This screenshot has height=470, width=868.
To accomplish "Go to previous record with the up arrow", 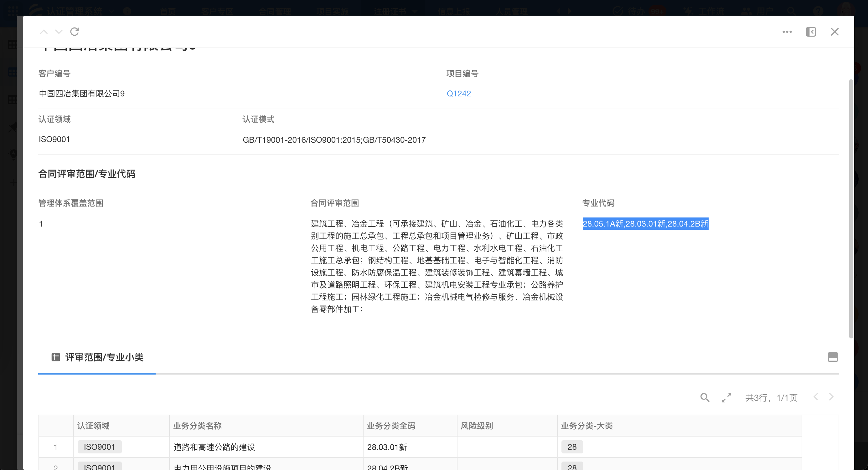I will click(44, 32).
